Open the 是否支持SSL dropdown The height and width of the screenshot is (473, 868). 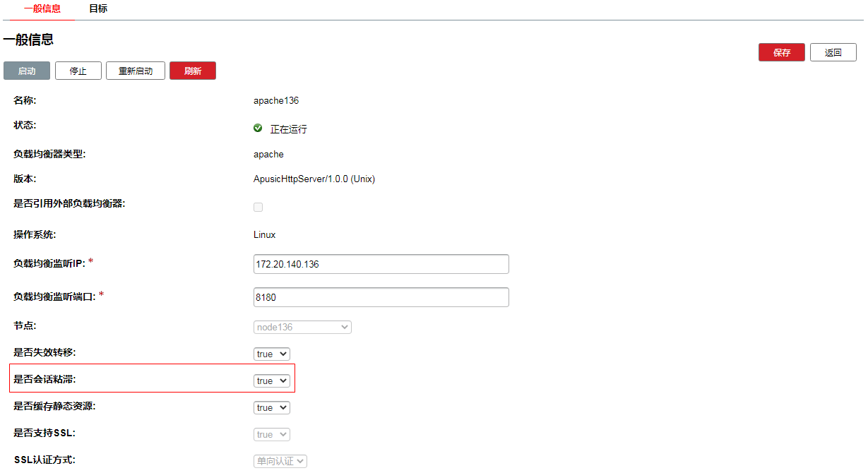pos(272,435)
